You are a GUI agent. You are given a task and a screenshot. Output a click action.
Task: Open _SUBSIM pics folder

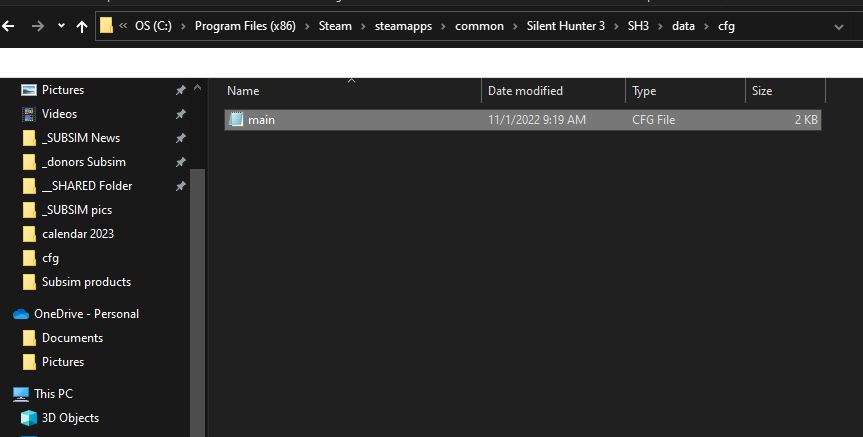[77, 210]
